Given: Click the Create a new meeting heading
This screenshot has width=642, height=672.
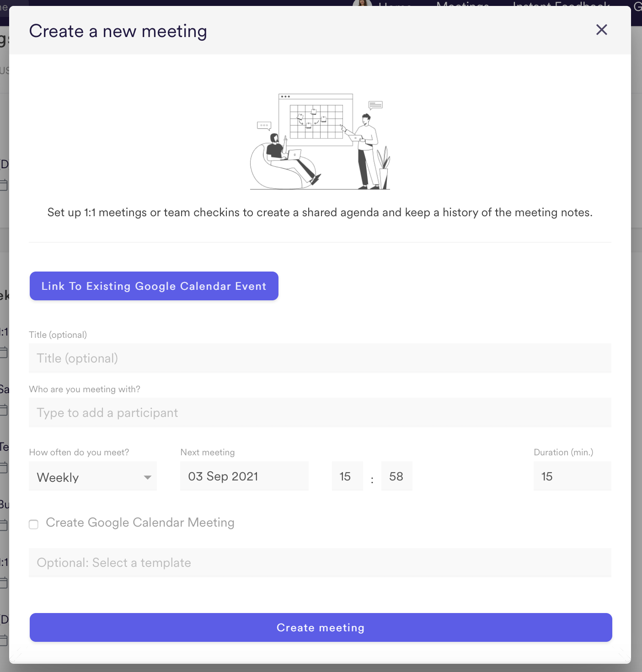Looking at the screenshot, I should [118, 31].
